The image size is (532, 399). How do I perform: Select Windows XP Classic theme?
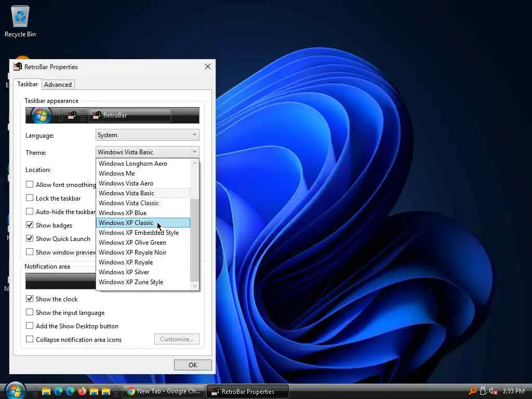143,222
